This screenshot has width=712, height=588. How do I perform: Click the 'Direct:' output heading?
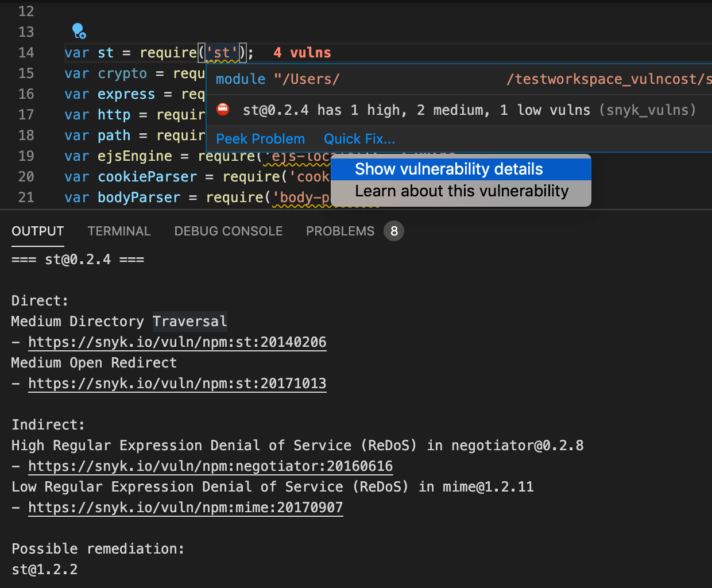40,301
